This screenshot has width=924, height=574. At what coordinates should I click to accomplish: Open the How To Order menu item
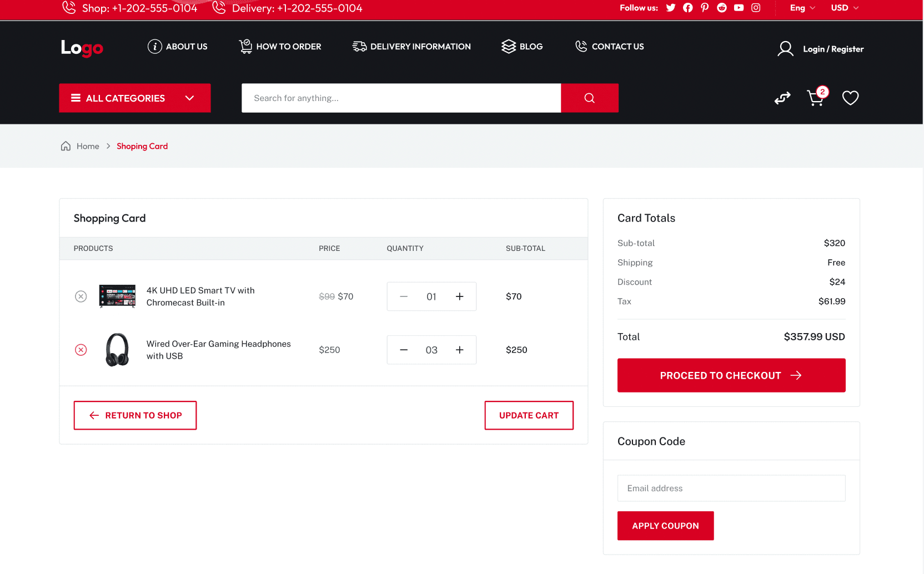(x=280, y=47)
